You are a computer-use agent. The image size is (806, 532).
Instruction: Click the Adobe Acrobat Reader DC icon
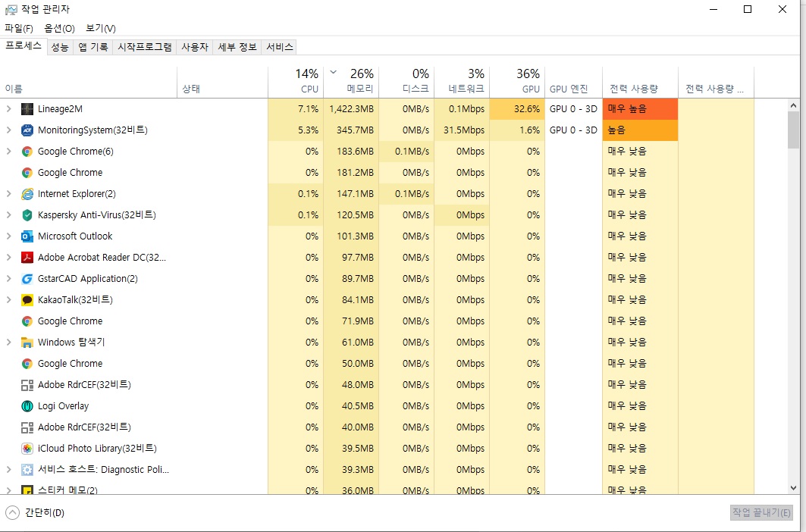[27, 258]
